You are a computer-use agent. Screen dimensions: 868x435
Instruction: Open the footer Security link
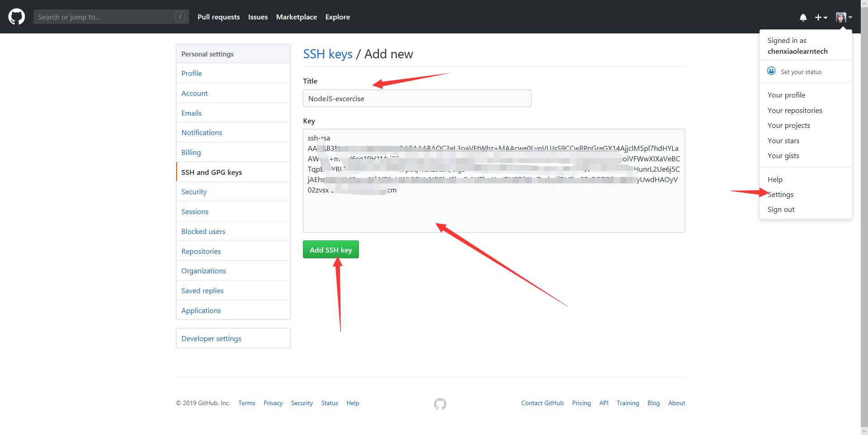click(x=302, y=403)
